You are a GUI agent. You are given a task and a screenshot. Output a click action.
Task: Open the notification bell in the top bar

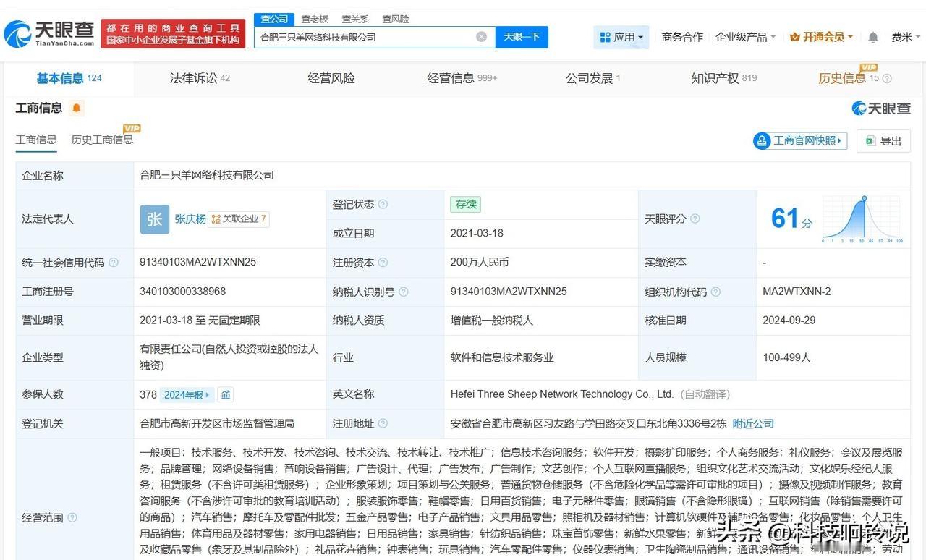click(873, 37)
